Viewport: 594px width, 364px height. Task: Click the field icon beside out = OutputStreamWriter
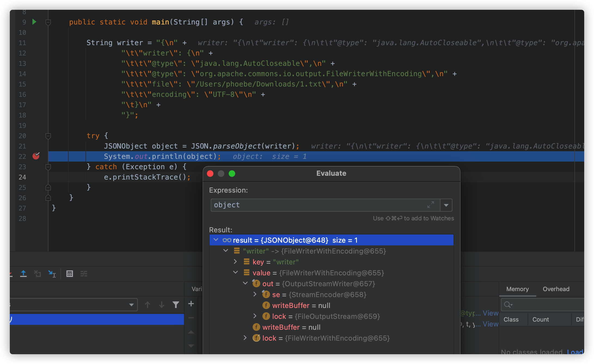pyautogui.click(x=256, y=283)
